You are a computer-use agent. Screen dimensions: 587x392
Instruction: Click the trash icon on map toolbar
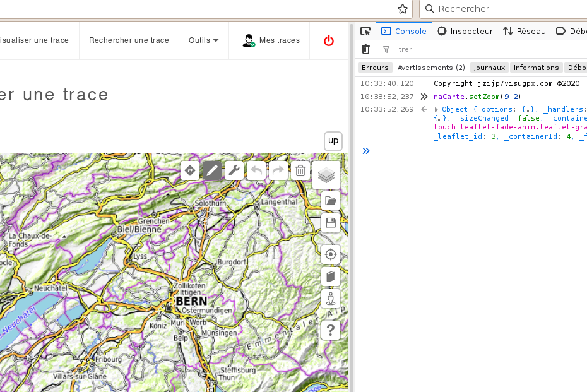[x=300, y=170]
